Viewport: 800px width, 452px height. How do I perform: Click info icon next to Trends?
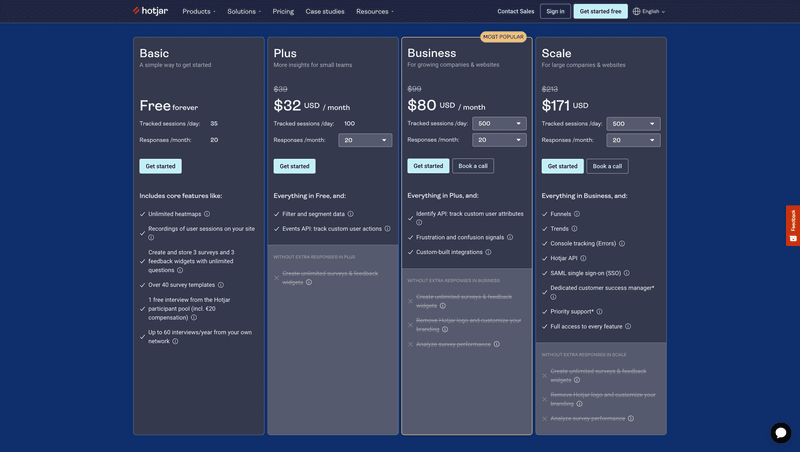(x=575, y=229)
